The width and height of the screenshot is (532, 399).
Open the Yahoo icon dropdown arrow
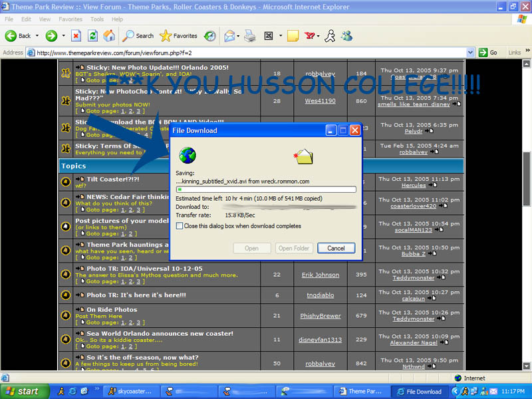point(319,36)
